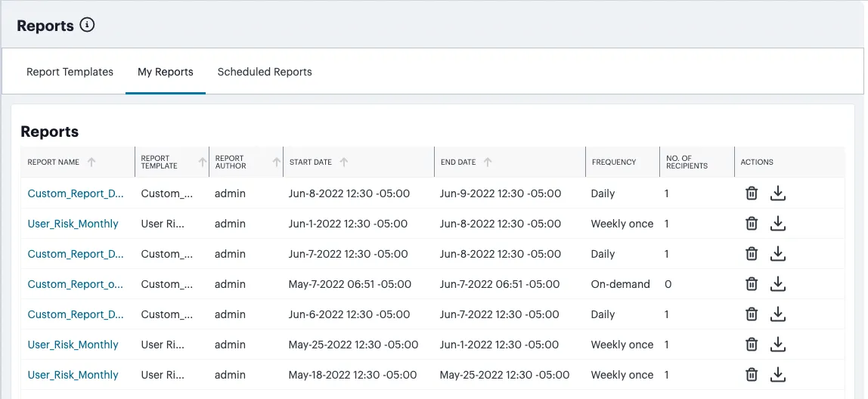Select start date May-18-2022 12:30 cell
Viewport: 868px width, 399px height.
pyautogui.click(x=352, y=375)
